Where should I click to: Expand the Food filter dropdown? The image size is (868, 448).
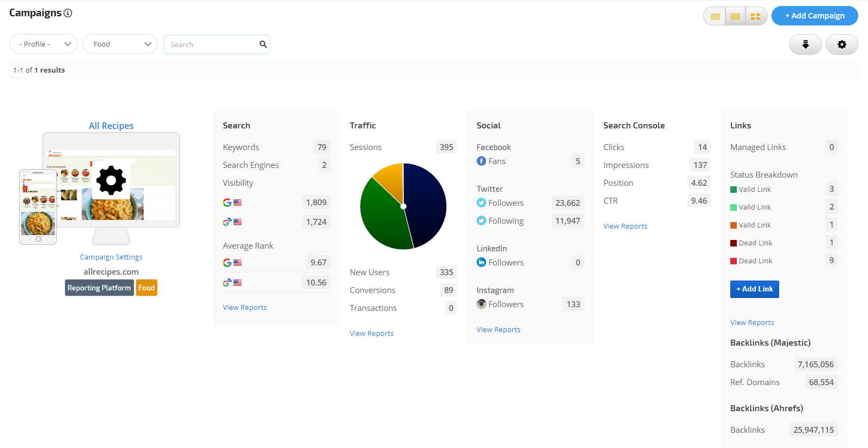pyautogui.click(x=120, y=44)
